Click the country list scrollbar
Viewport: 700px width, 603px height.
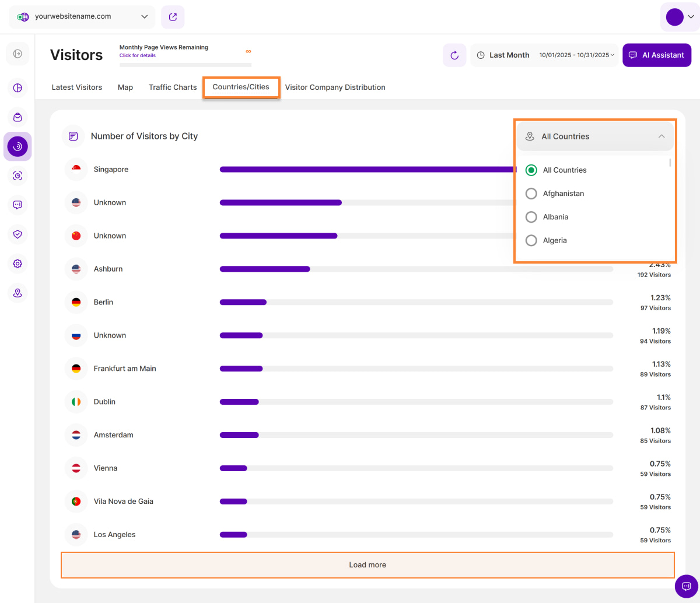click(x=670, y=163)
